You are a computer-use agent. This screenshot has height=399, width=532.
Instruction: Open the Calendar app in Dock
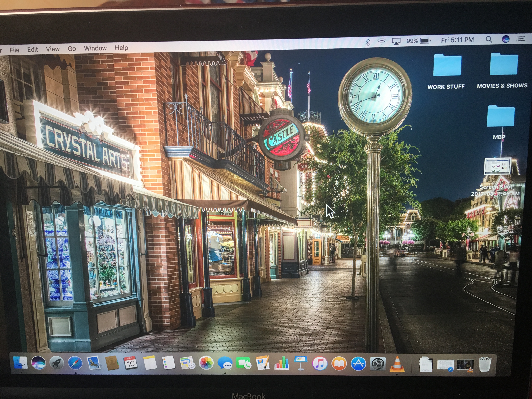click(x=131, y=363)
